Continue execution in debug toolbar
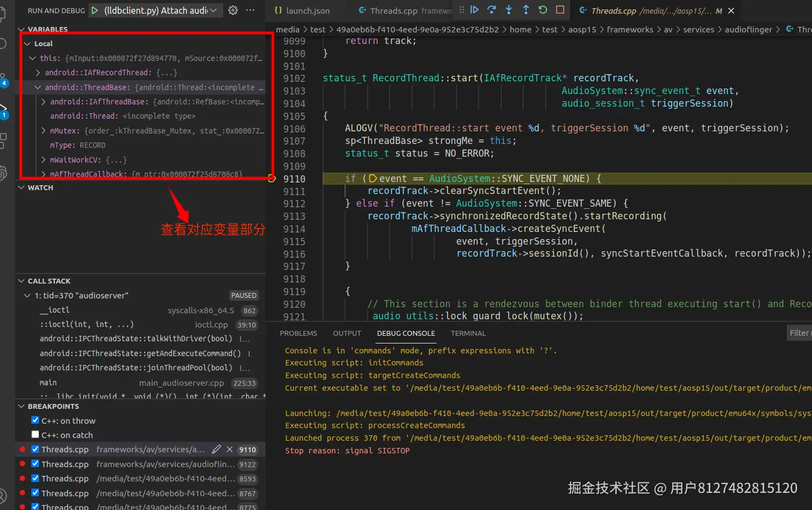Viewport: 812px width, 510px height. pos(474,10)
